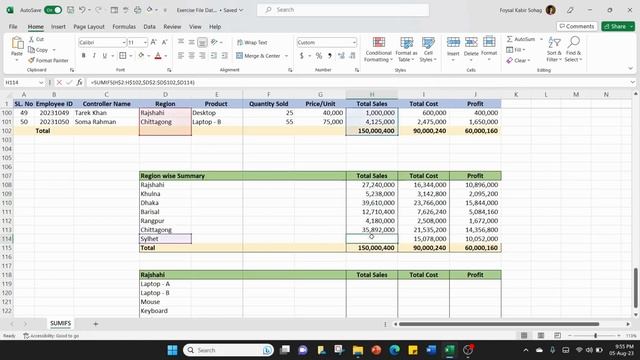This screenshot has width=640, height=360.
Task: Toggle Italic formatting
Action: pyautogui.click(x=94, y=56)
